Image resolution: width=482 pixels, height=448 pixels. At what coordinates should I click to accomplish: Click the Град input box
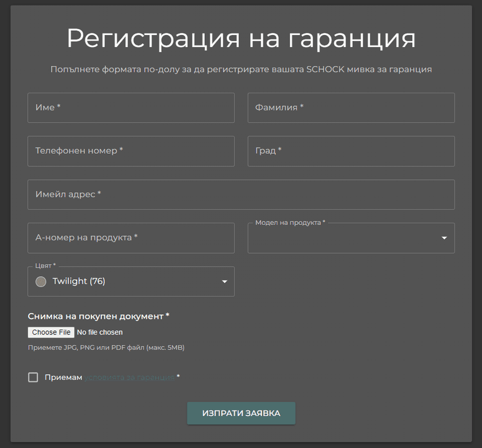click(351, 151)
